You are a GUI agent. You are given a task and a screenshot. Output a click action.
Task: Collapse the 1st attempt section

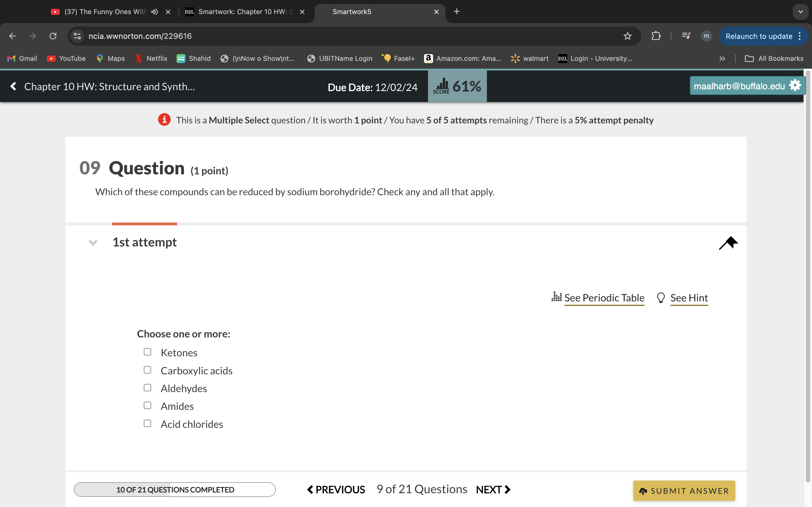[x=93, y=243]
